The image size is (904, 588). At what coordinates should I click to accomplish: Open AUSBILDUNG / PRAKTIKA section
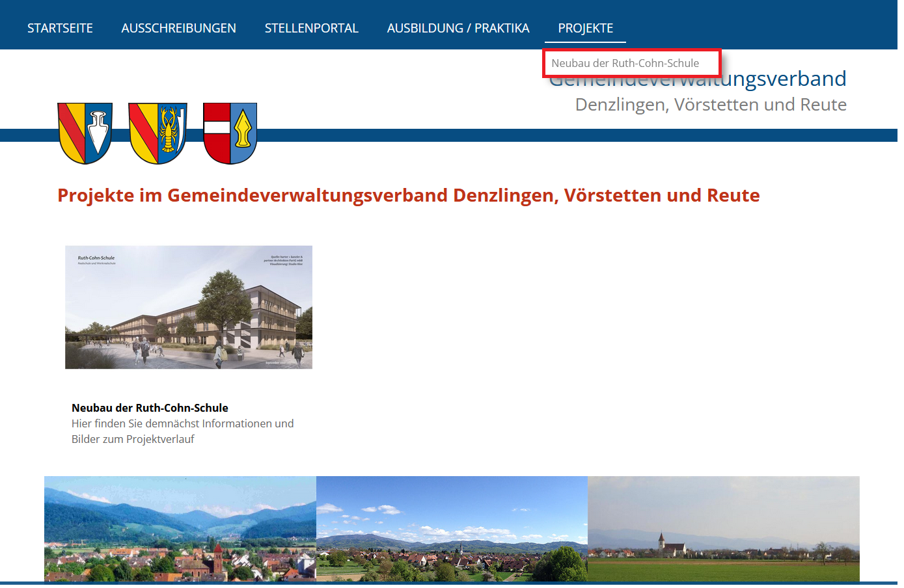tap(458, 28)
